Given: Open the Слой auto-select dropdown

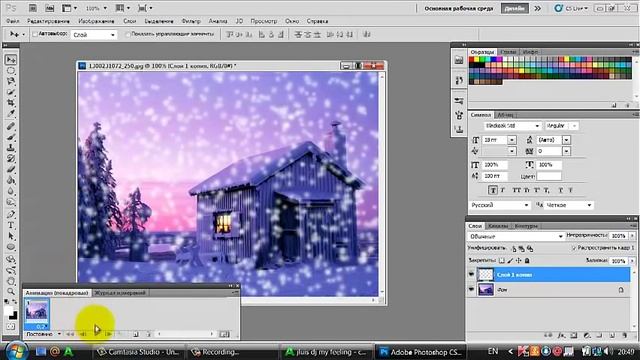Looking at the screenshot, I should click(x=94, y=35).
